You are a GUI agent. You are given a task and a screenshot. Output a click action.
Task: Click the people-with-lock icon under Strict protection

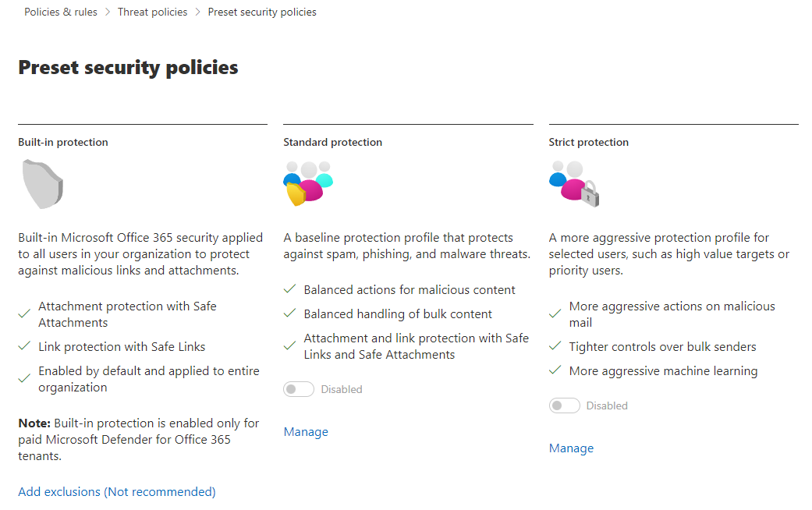click(x=573, y=182)
